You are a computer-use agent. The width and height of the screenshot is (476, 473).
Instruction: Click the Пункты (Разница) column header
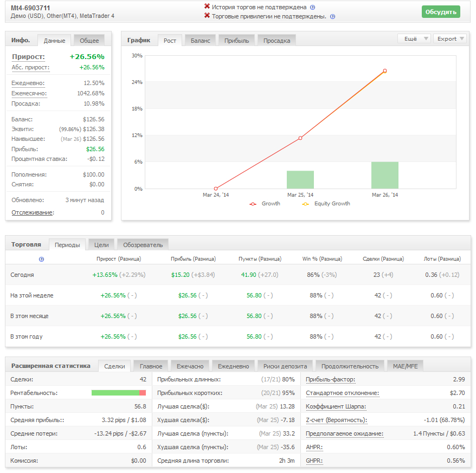260,259
